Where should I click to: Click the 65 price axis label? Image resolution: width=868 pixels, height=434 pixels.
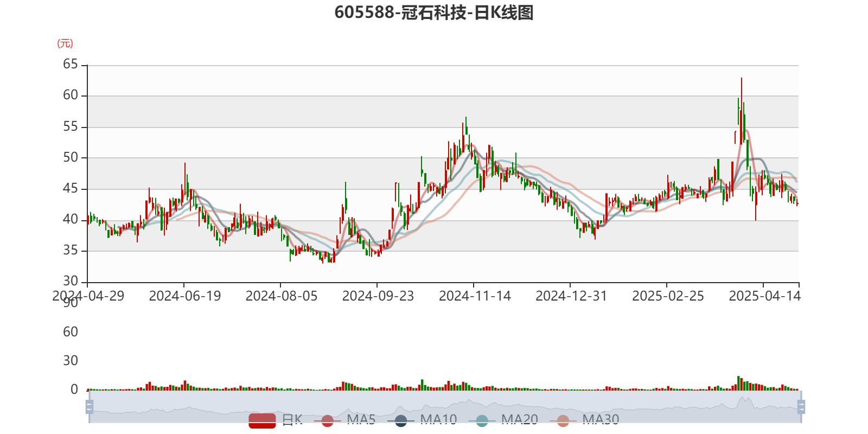(x=71, y=65)
